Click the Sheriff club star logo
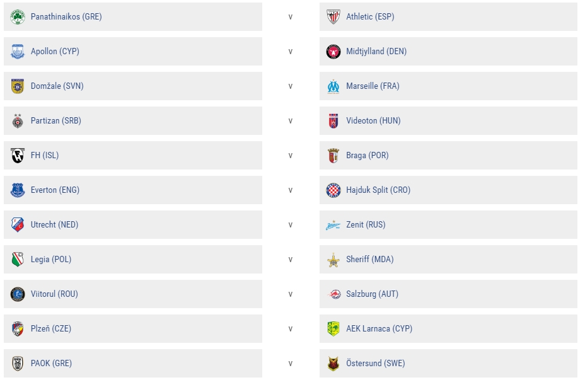 [x=333, y=260]
